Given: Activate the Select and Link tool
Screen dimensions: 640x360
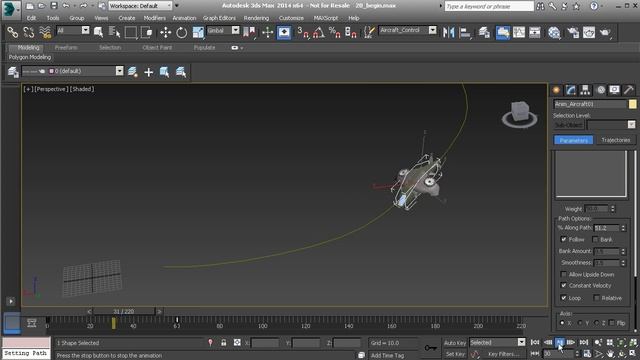Looking at the screenshot, I should (13, 32).
